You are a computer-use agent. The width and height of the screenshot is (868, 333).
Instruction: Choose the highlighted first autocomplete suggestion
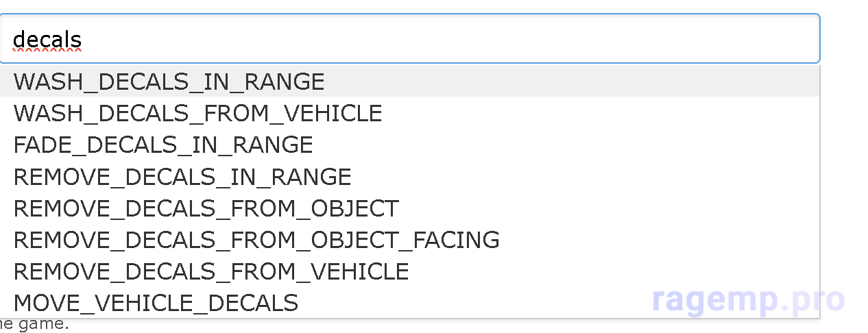point(169,82)
